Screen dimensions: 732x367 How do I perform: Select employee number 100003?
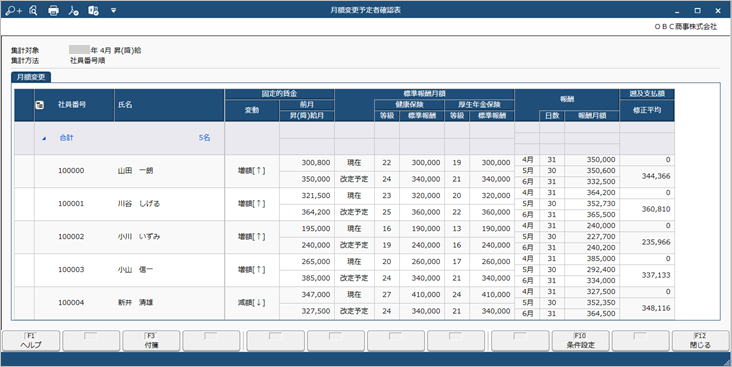(71, 270)
